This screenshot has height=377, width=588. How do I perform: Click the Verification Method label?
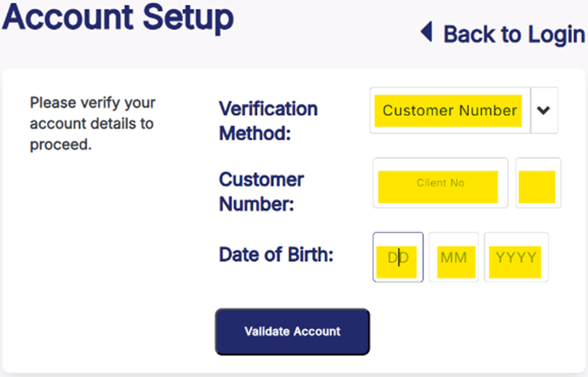pyautogui.click(x=268, y=121)
